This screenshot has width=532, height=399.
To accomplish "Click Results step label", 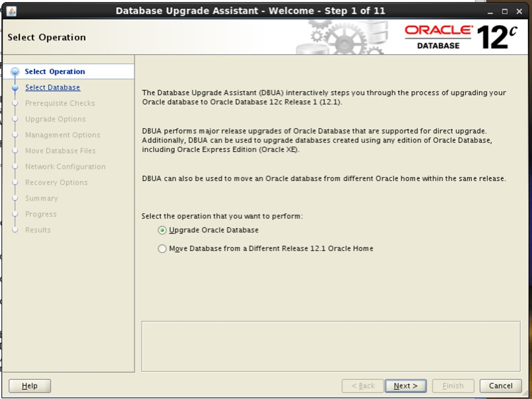I will tap(38, 230).
